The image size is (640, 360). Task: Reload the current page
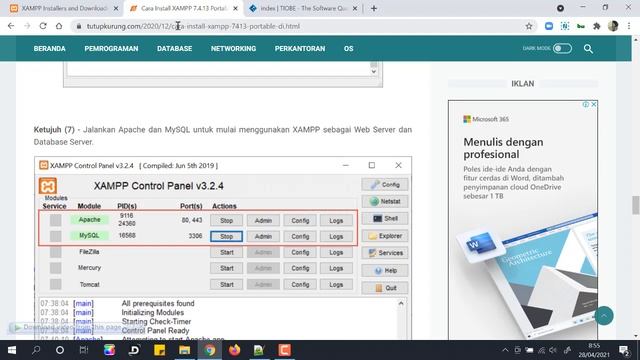point(43,26)
